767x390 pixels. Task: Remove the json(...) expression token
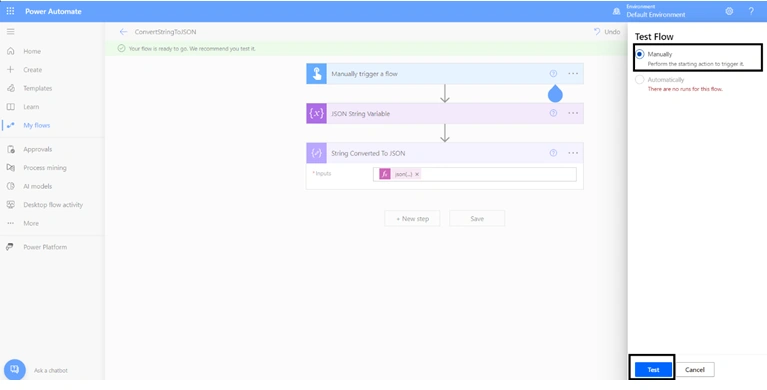417,174
